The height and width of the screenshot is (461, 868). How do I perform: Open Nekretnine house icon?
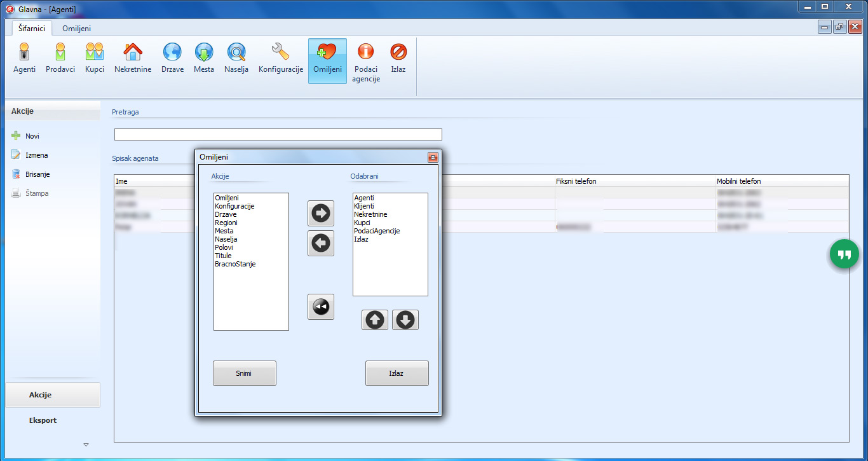click(133, 58)
